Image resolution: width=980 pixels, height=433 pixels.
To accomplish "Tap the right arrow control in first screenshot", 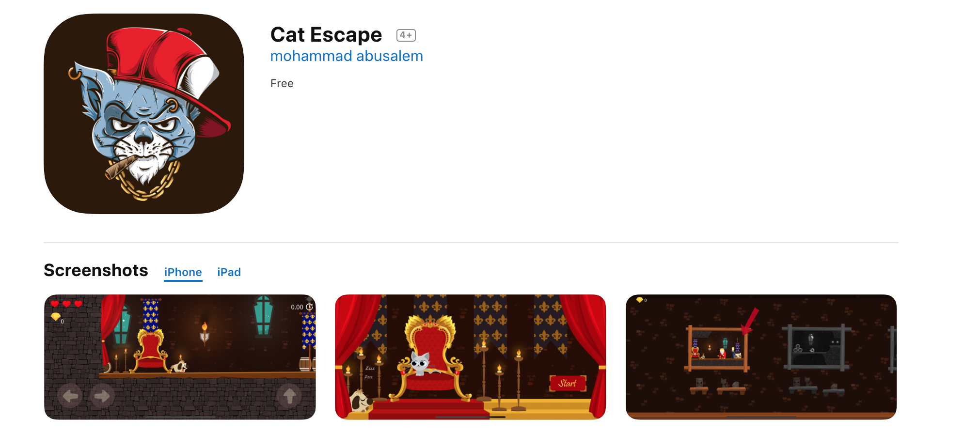I will click(x=102, y=396).
